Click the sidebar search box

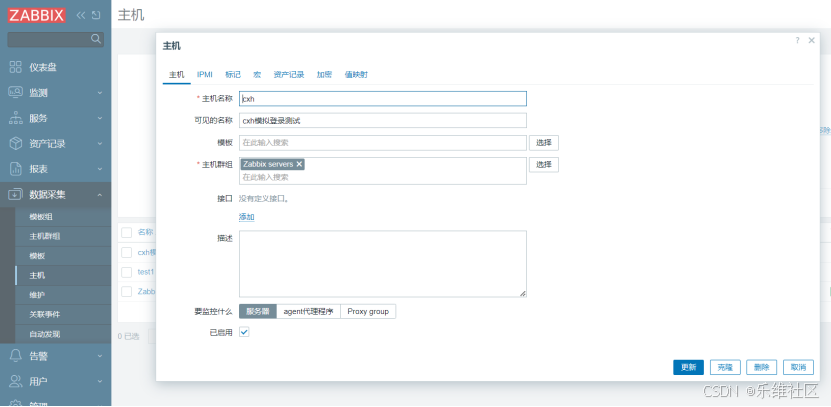(55, 39)
